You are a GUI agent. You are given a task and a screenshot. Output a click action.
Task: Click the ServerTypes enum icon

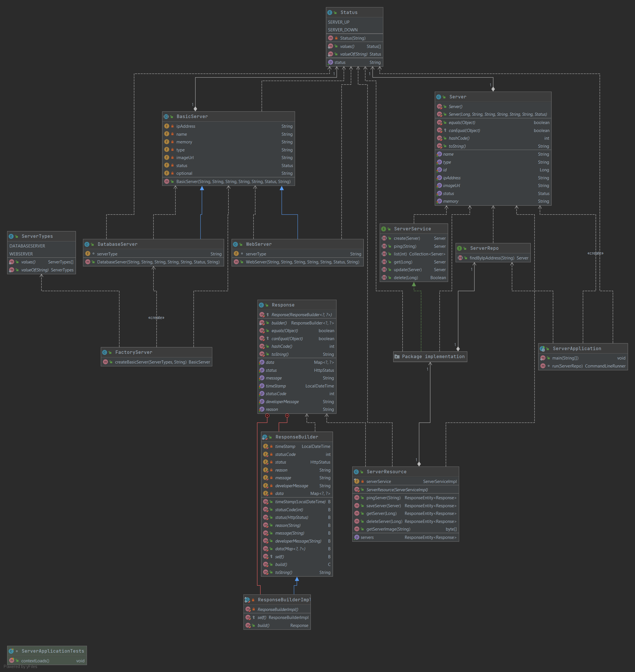[x=11, y=236]
